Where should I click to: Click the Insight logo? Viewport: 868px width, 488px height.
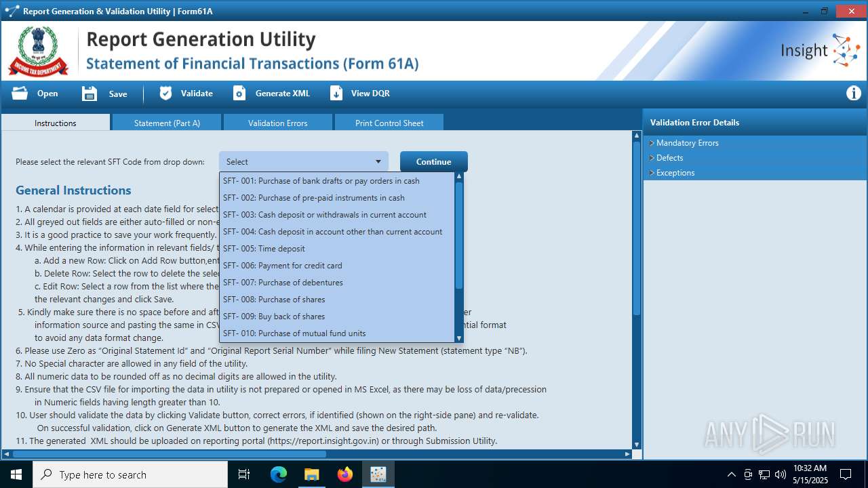[821, 51]
